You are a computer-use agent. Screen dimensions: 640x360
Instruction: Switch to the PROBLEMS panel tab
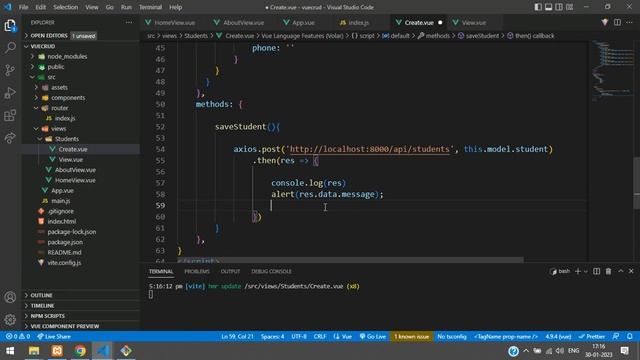(x=197, y=271)
